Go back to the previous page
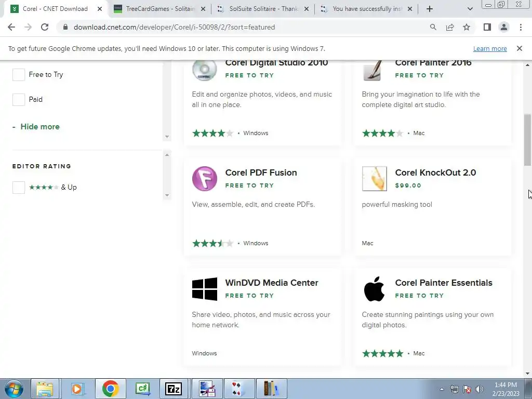 pos(11,27)
